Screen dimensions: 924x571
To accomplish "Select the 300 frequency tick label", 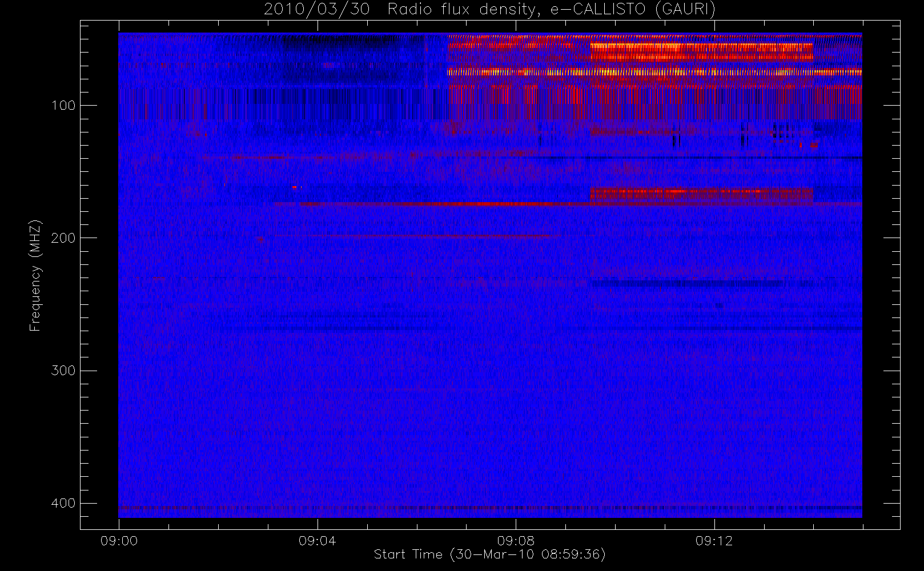I will (63, 371).
